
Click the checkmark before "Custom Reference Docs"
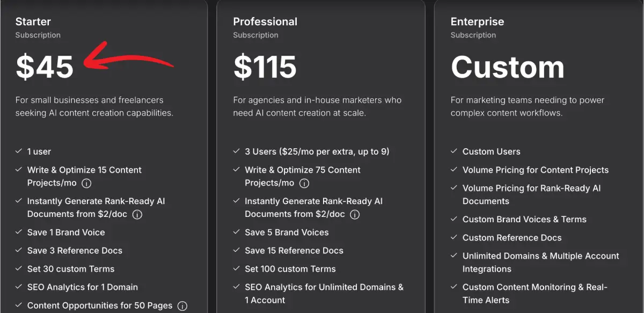pyautogui.click(x=454, y=238)
